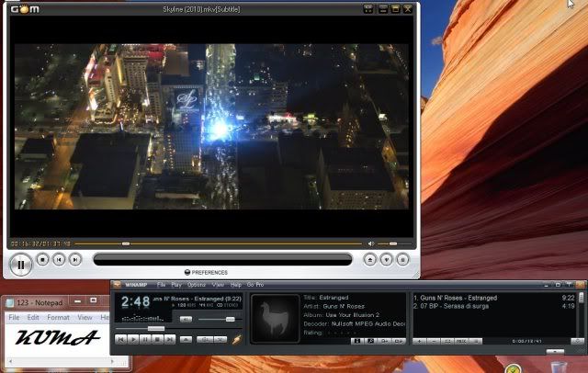Go to next file in GOM Player

pos(75,259)
